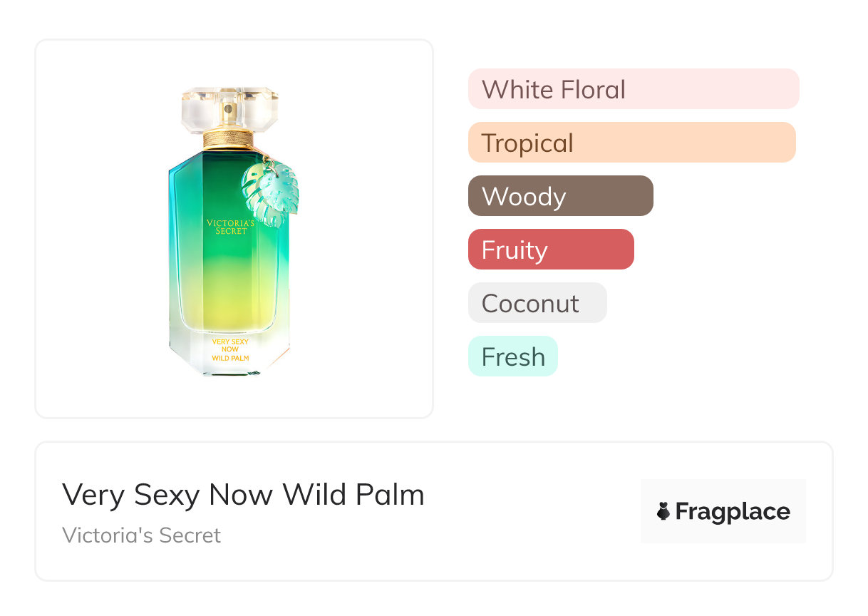Open the Victoria's Secret brand link below the title
This screenshot has height=616, width=868.
(x=141, y=535)
